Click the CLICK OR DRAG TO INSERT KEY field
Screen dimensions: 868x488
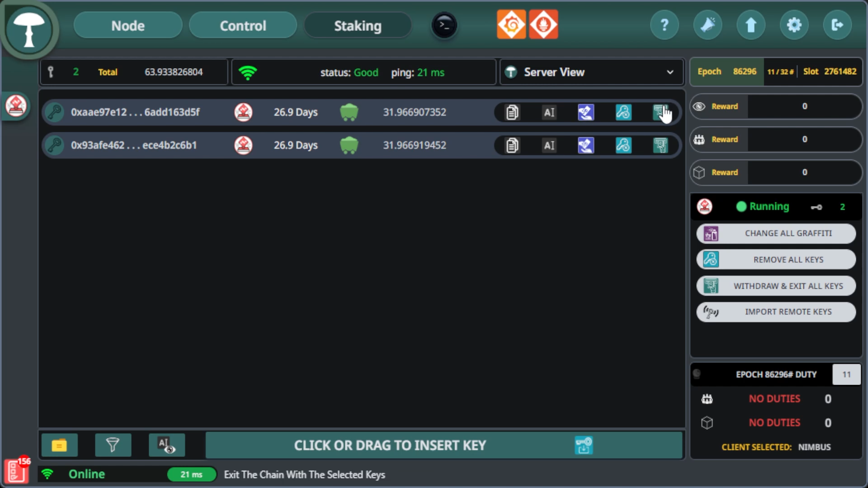pyautogui.click(x=390, y=445)
